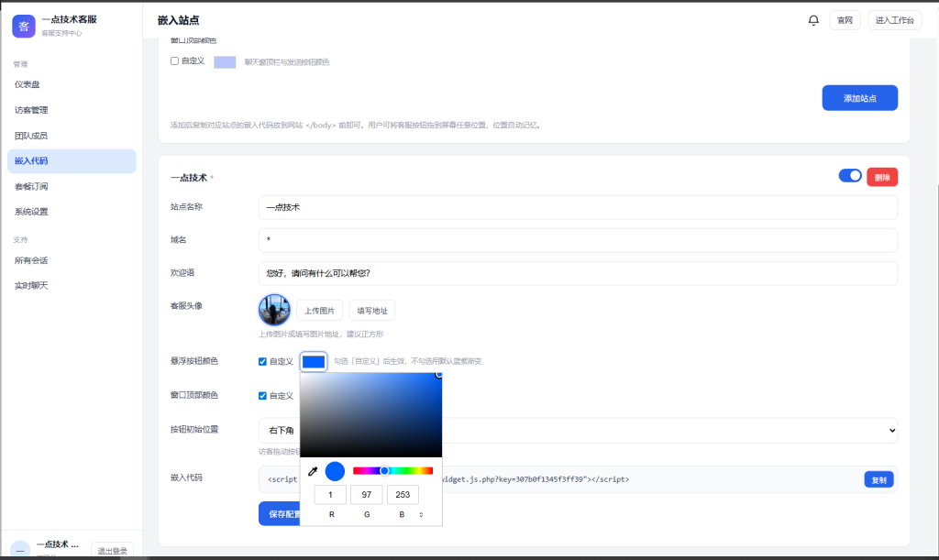
Task: Open 访客管理 in the sidebar
Action: coord(72,110)
